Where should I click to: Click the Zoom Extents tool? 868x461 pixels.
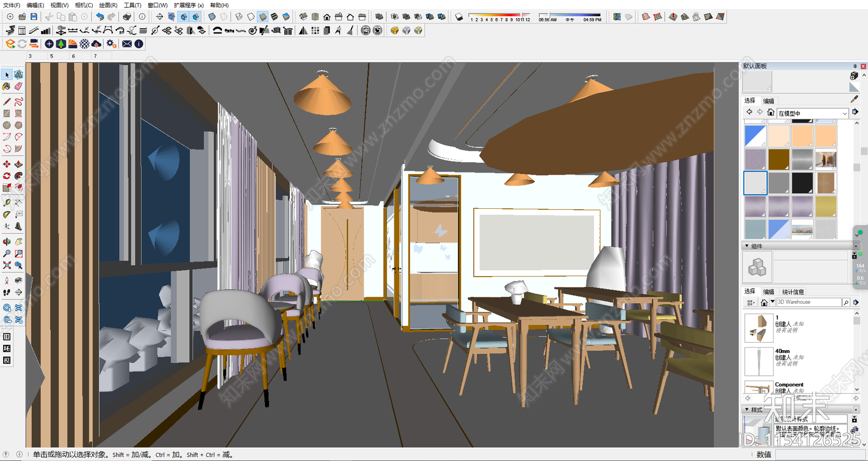[x=7, y=265]
